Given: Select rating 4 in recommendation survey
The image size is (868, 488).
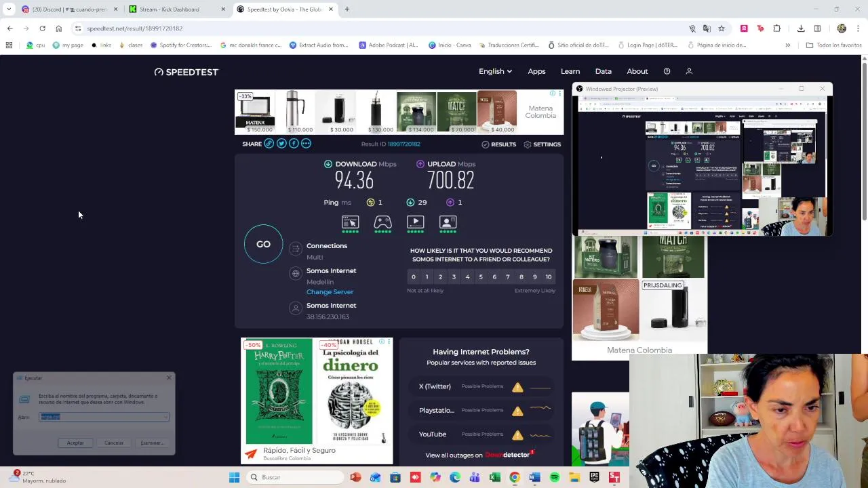Looking at the screenshot, I should (x=467, y=277).
